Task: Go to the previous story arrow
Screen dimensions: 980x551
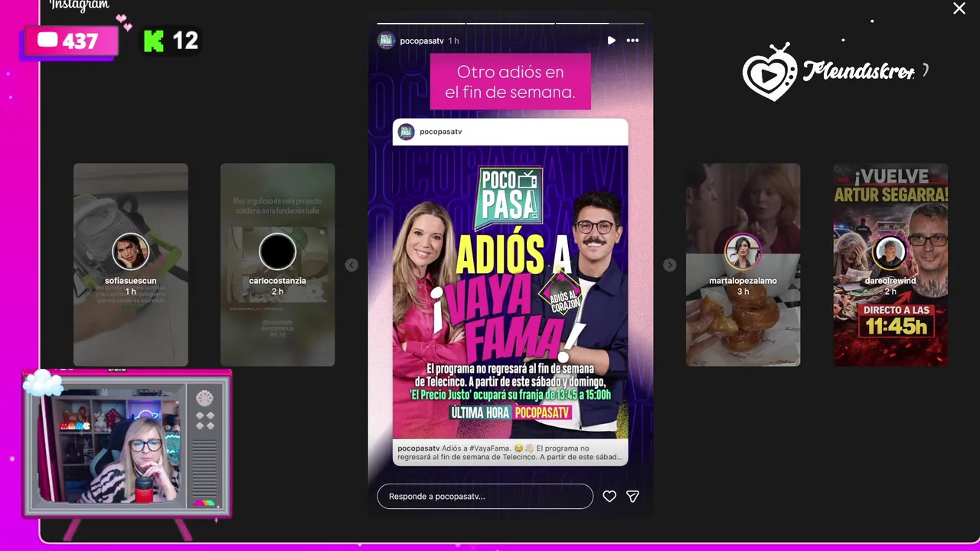Action: pos(351,265)
